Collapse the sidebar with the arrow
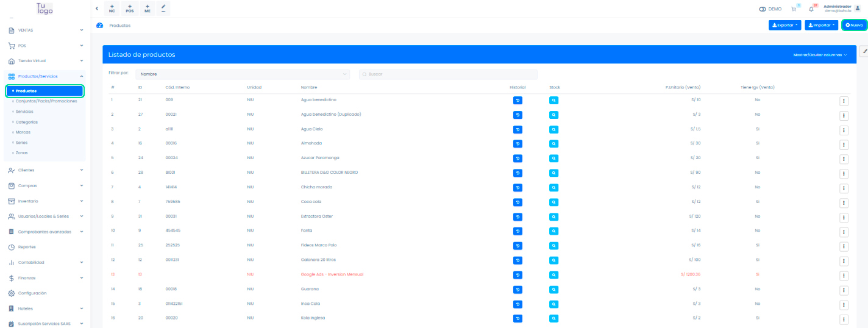868x328 pixels. [98, 9]
